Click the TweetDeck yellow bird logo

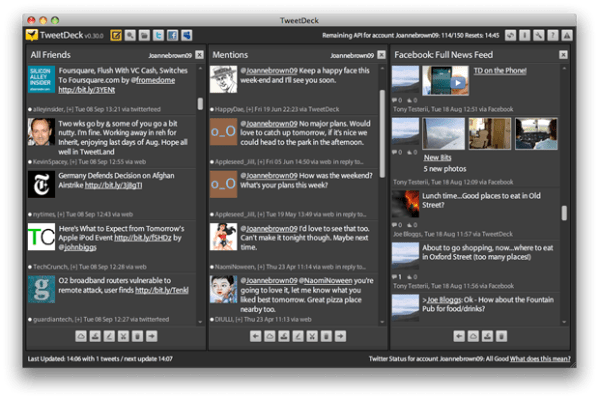[32, 35]
